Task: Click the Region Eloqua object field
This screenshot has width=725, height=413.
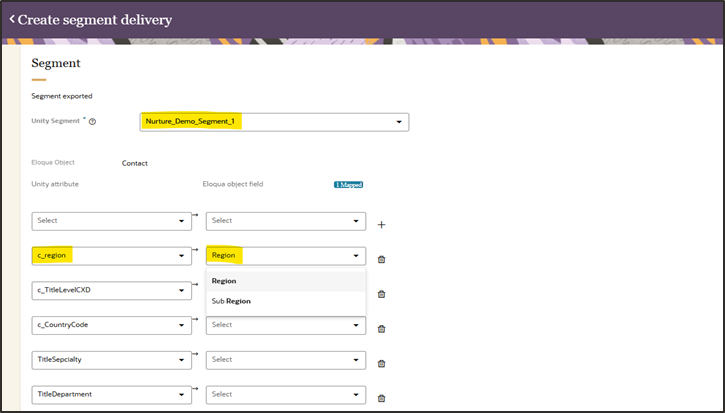Action: tap(285, 256)
